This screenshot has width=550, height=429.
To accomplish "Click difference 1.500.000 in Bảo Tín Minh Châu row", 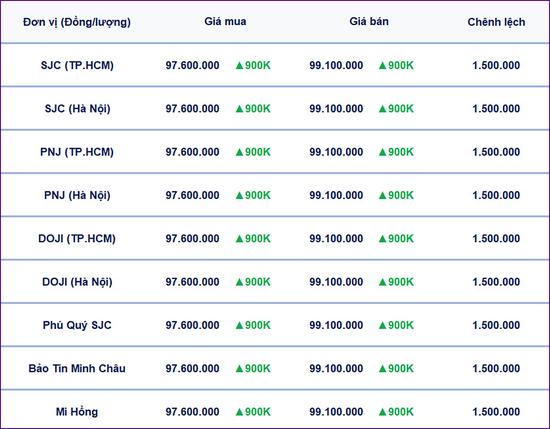I will [x=496, y=368].
